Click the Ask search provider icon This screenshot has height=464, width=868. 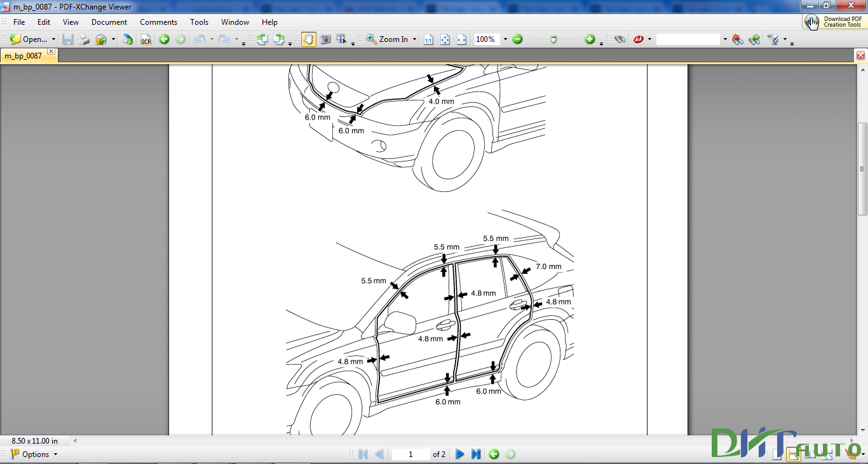tap(639, 39)
